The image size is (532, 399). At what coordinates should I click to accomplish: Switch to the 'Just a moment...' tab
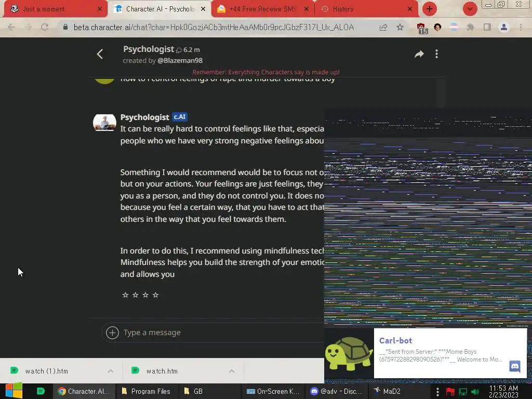coord(54,9)
